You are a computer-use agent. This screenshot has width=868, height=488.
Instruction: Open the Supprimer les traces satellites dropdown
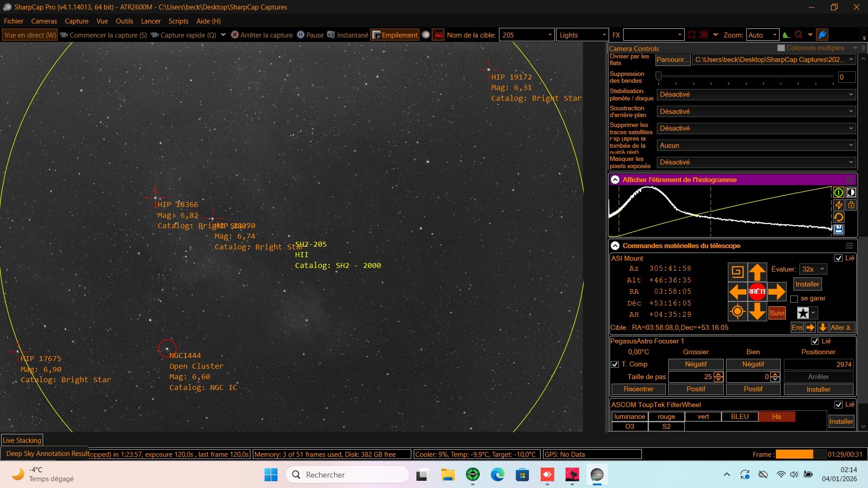click(756, 128)
